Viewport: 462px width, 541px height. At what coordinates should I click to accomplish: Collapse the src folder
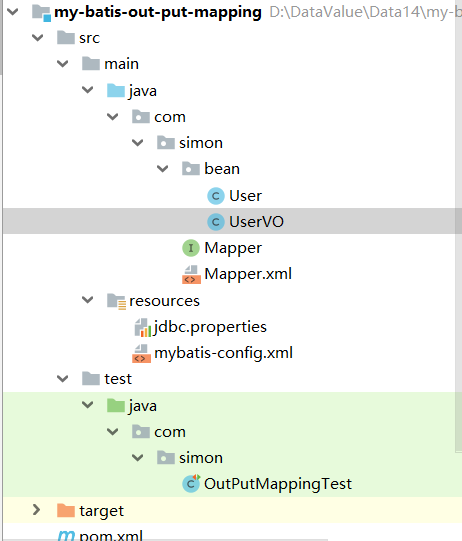tap(38, 38)
